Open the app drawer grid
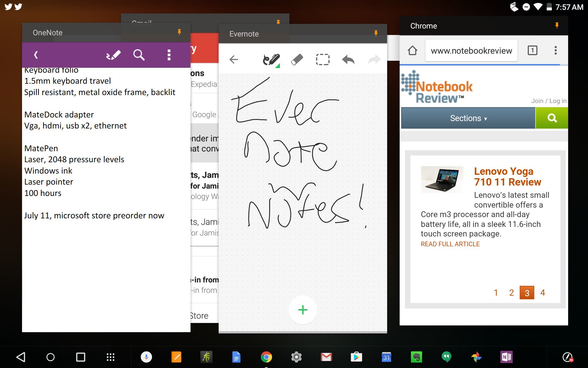 111,357
